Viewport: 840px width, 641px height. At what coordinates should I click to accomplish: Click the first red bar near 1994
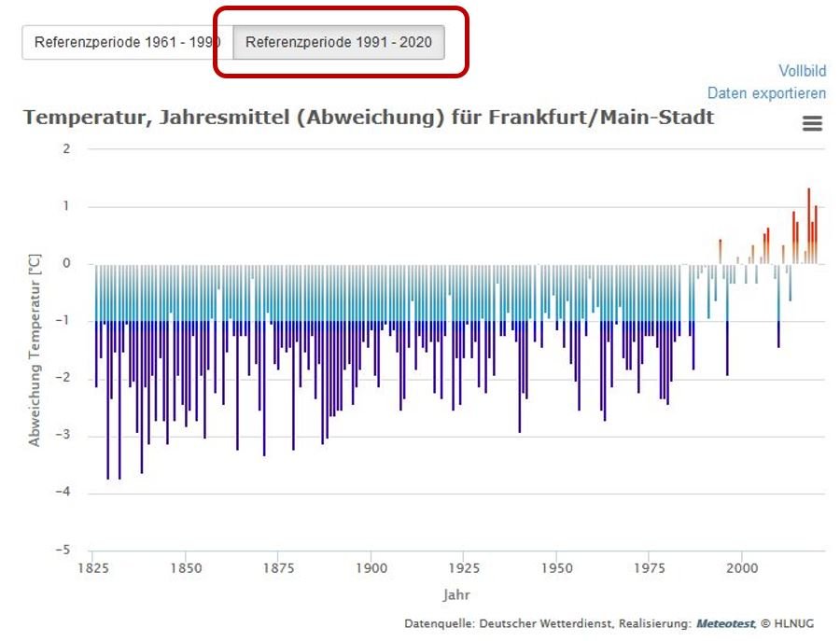point(720,252)
